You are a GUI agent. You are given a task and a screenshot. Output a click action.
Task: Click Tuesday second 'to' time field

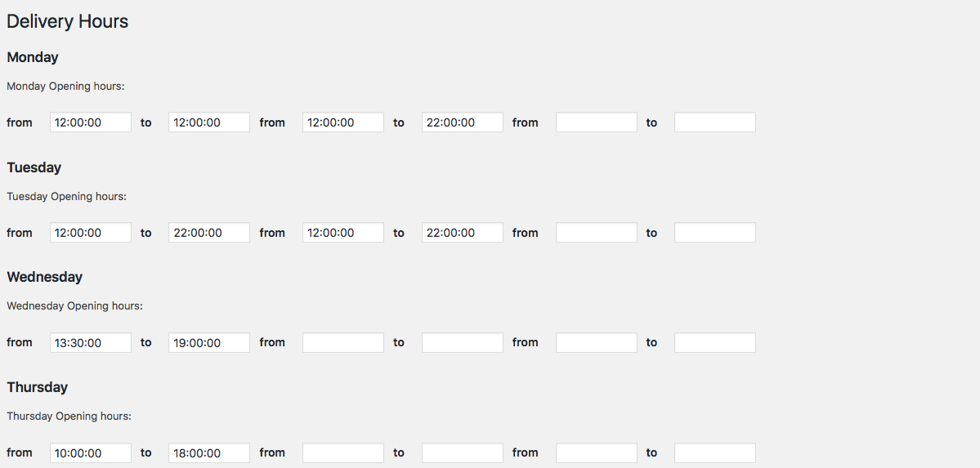click(463, 233)
